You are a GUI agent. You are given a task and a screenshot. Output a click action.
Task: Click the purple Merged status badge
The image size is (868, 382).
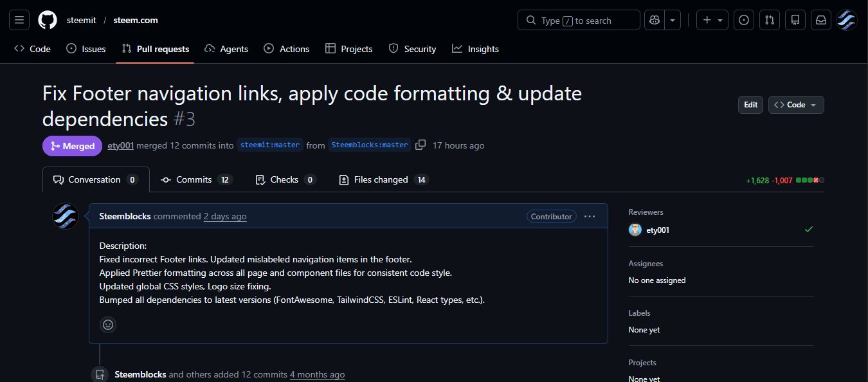tap(72, 146)
